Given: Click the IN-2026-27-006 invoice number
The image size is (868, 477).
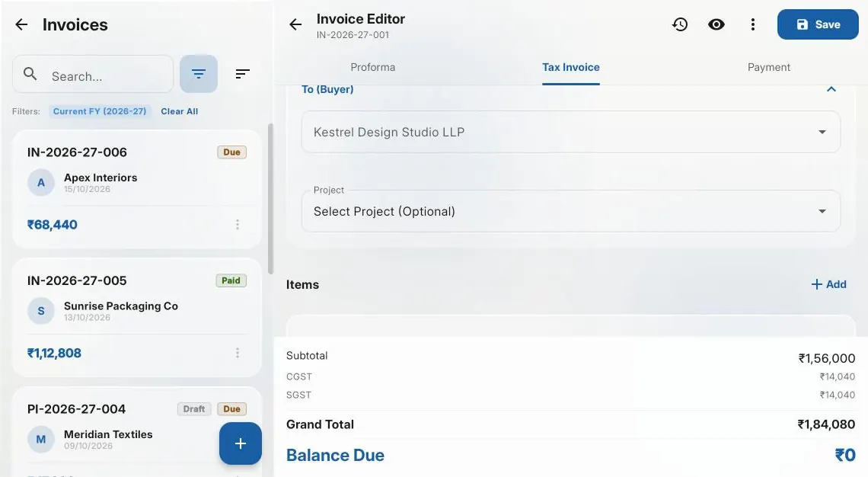Looking at the screenshot, I should [x=77, y=152].
